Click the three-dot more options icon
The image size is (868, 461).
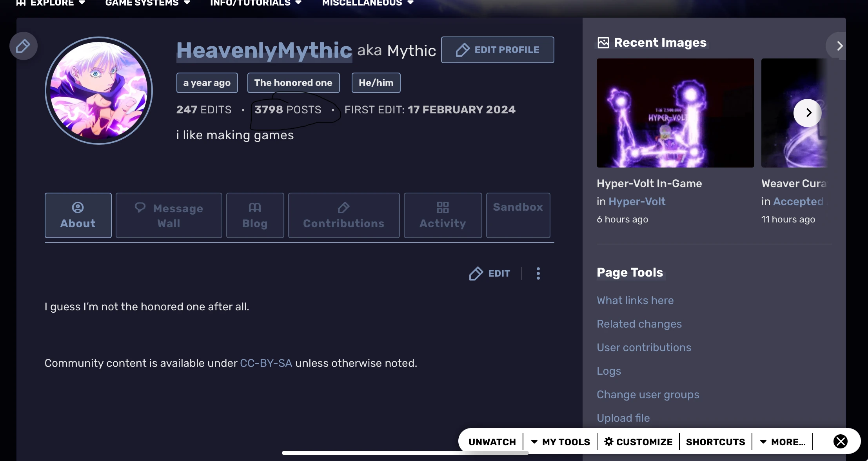538,273
